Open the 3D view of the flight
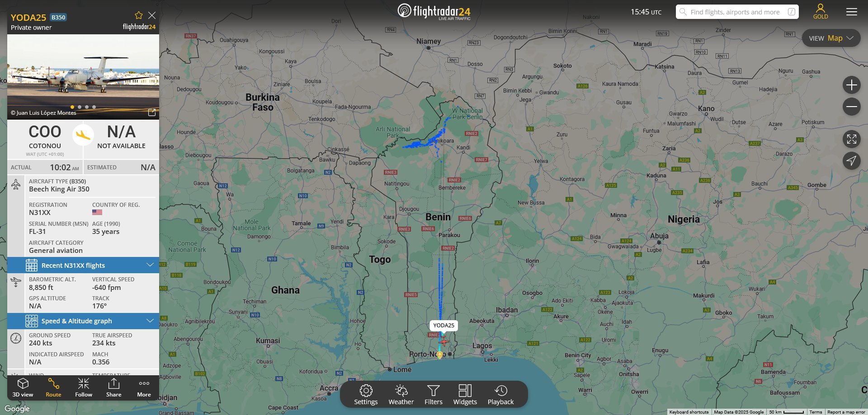Image resolution: width=868 pixels, height=415 pixels. click(x=23, y=388)
